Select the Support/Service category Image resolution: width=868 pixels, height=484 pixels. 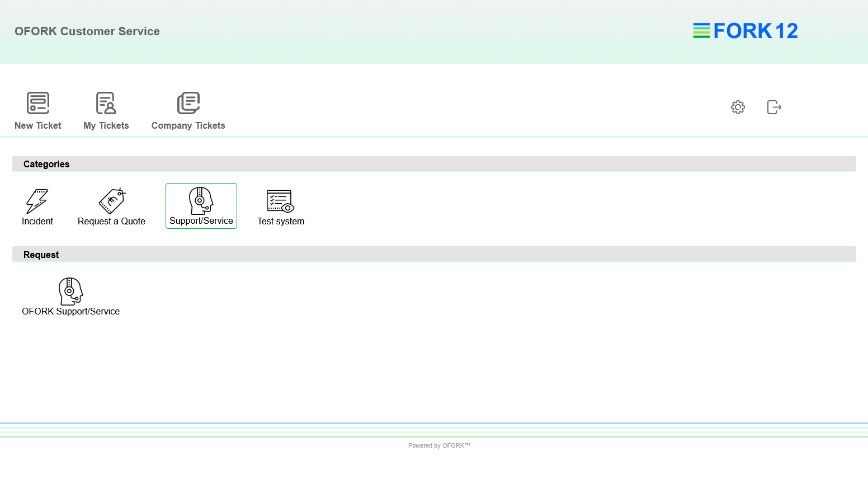point(201,205)
